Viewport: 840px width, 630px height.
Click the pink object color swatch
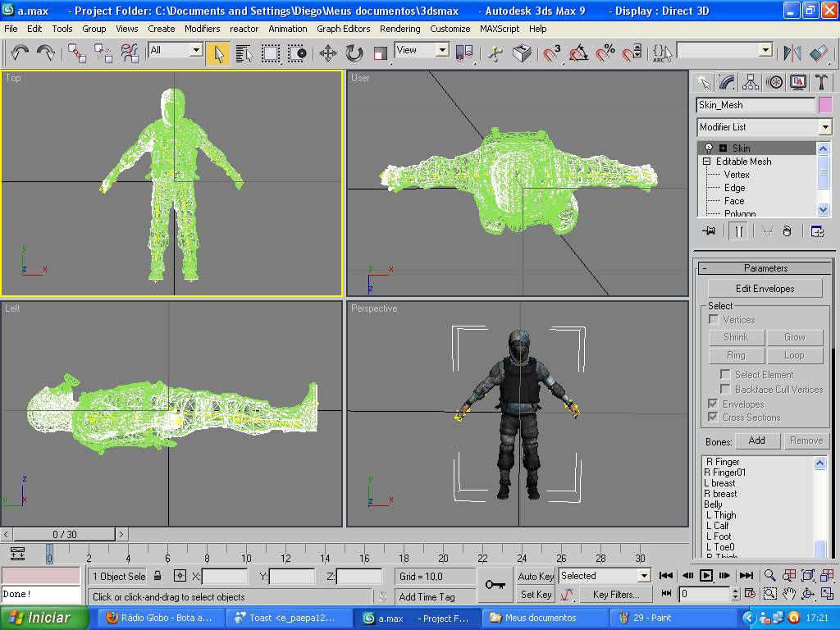(x=824, y=105)
